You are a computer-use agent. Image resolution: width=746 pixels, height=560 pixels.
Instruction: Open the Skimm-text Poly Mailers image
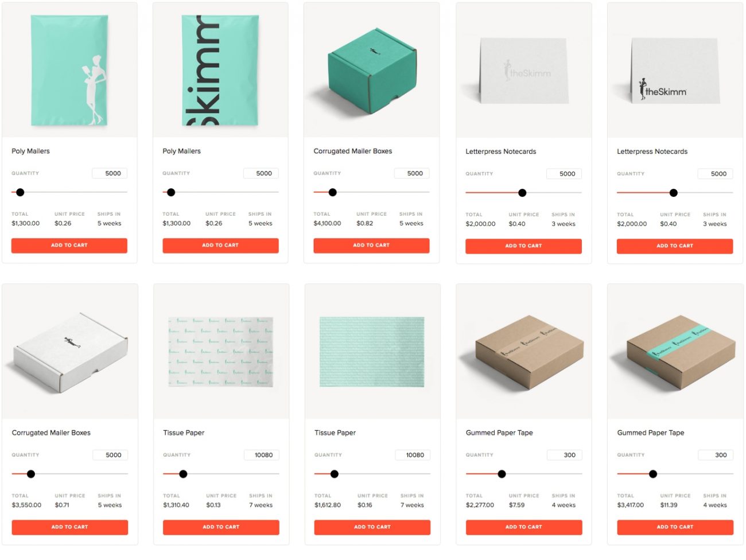[220, 69]
